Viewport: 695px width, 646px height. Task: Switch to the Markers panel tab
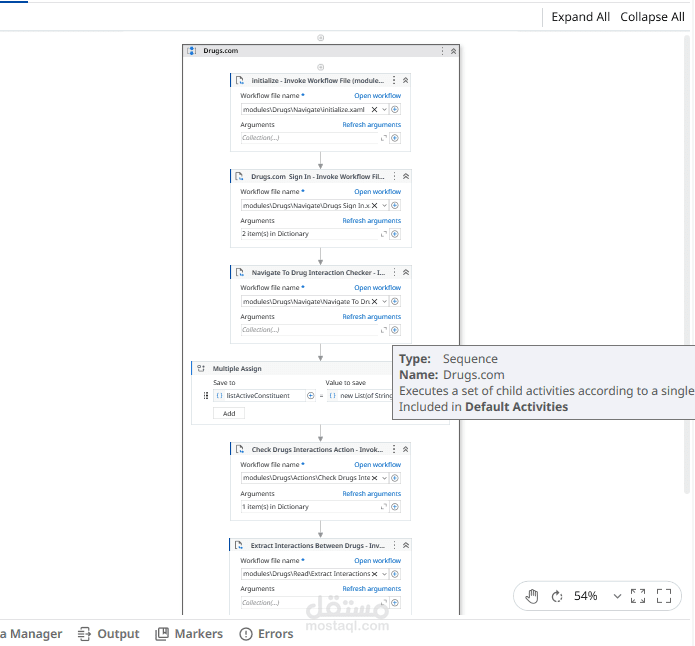point(189,634)
